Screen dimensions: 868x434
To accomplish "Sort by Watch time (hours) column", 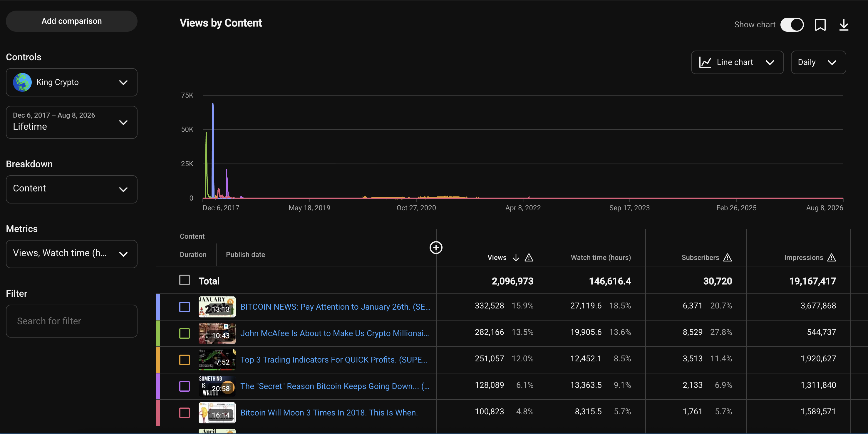I will (600, 258).
